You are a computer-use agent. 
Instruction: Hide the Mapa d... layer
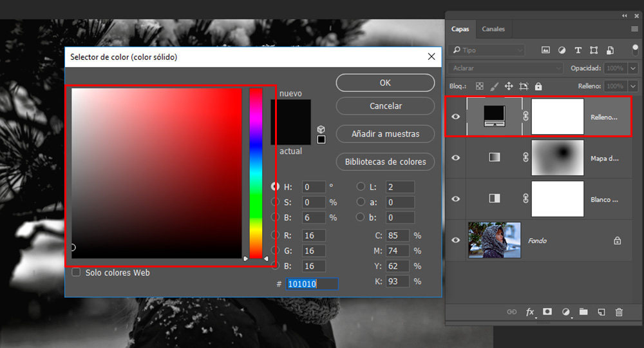click(456, 158)
